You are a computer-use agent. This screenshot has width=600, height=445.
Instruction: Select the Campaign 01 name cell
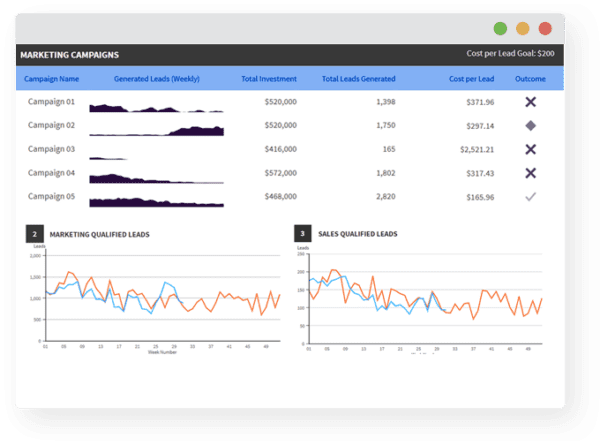[x=51, y=102]
